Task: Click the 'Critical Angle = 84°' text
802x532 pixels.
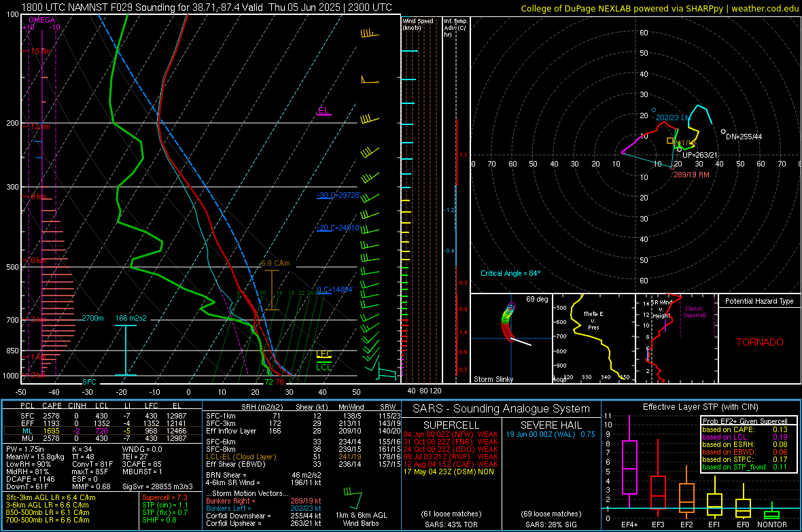Action: (510, 273)
